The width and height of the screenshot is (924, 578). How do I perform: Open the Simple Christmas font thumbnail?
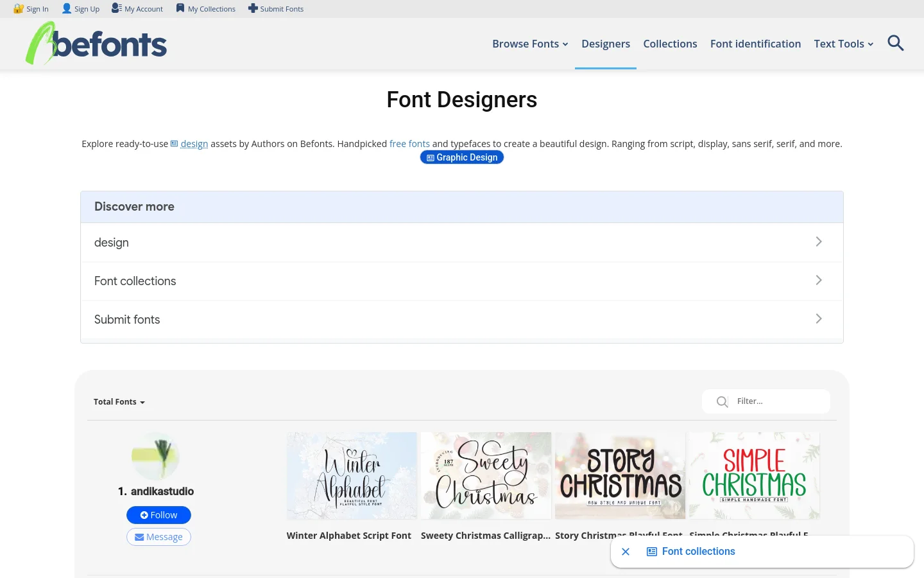755,476
